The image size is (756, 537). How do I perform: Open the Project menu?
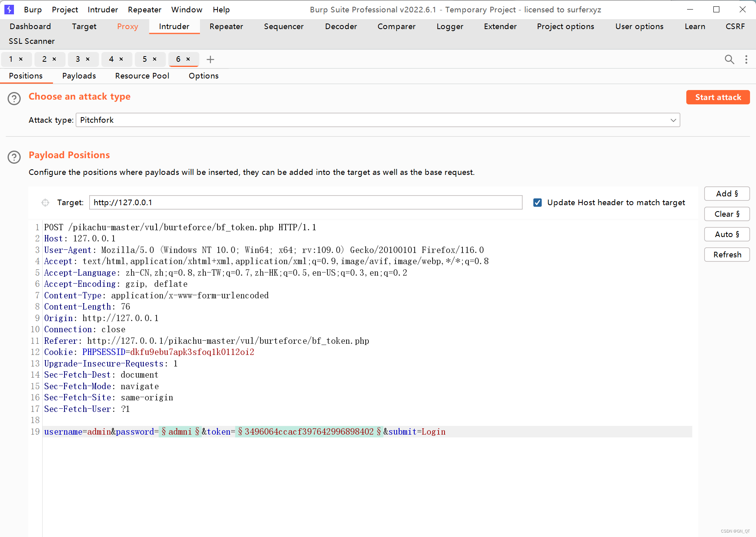click(x=65, y=10)
